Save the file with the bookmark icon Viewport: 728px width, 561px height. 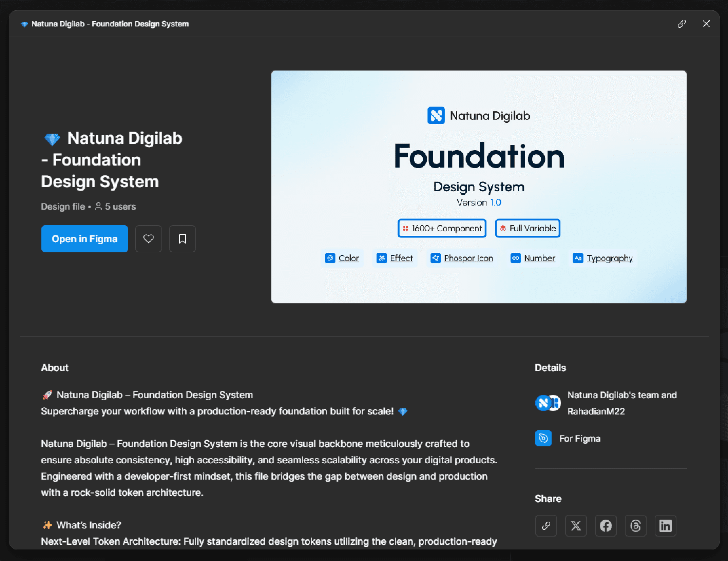(x=183, y=239)
